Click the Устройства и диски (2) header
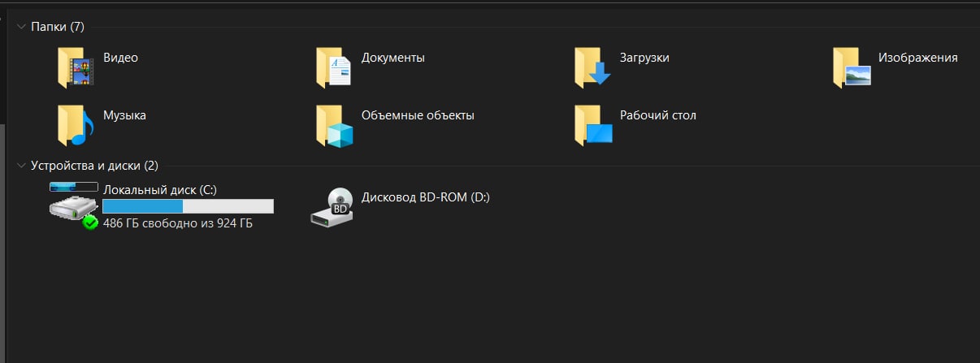 point(94,166)
